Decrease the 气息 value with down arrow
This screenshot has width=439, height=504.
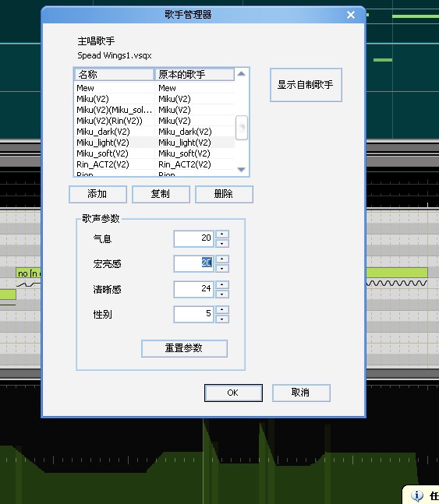222,243
